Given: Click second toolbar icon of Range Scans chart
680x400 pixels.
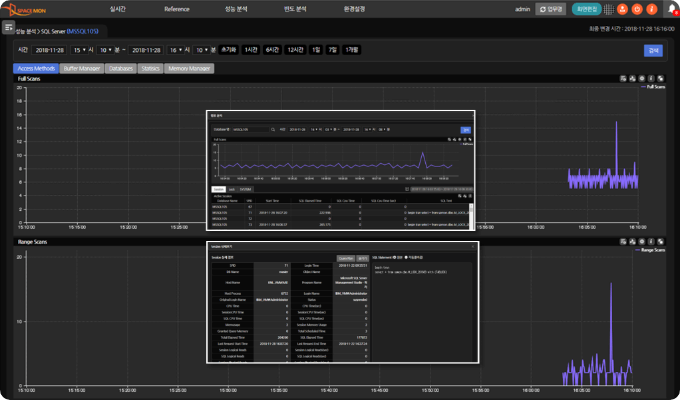Looking at the screenshot, I should (x=632, y=242).
